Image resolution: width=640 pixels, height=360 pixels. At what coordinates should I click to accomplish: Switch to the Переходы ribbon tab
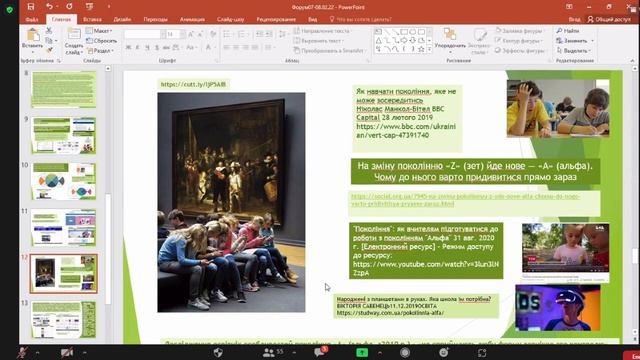coord(156,19)
